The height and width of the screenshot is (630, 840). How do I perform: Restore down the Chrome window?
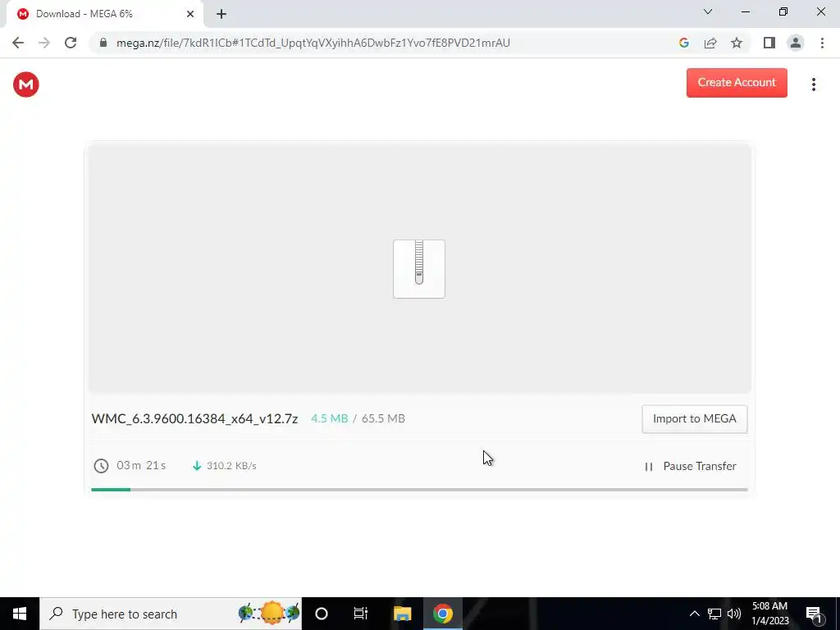click(783, 11)
